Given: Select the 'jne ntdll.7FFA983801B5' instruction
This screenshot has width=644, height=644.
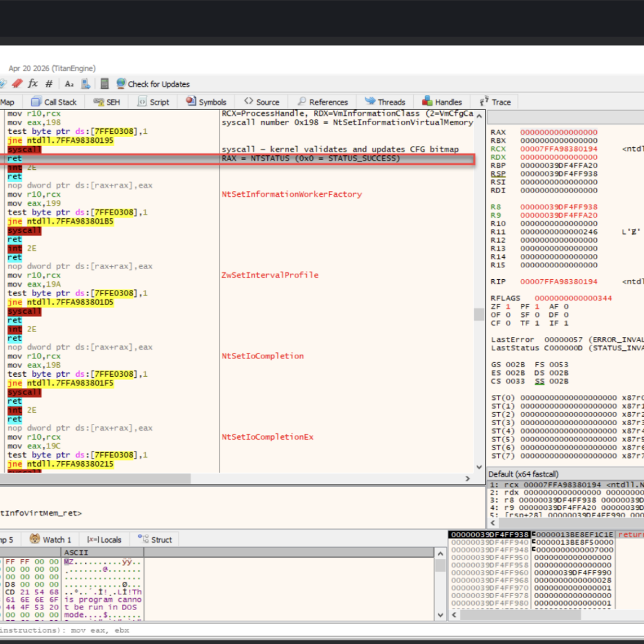Looking at the screenshot, I should point(60,221).
